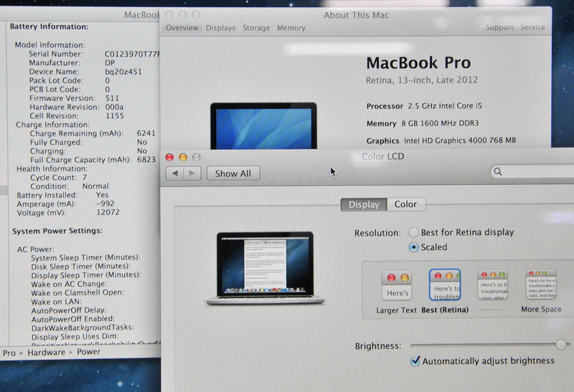Open Storage tab in About This Mac
Image resolution: width=574 pixels, height=392 pixels.
[x=256, y=28]
